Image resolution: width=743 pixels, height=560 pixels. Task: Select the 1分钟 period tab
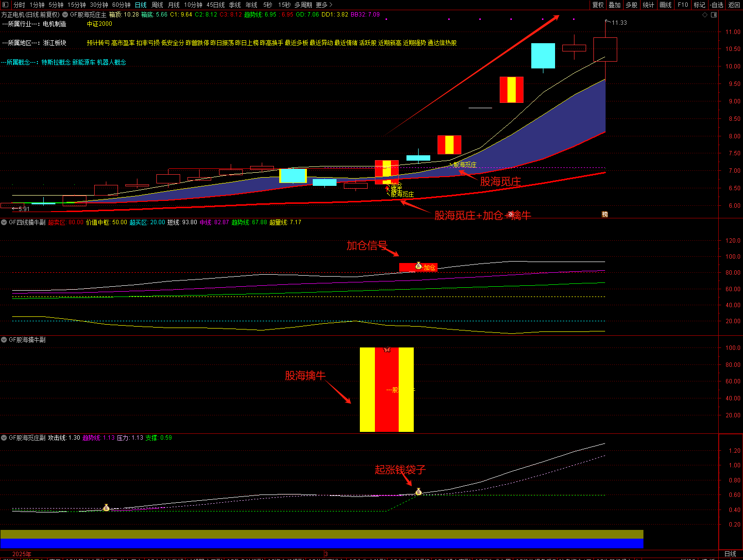(37, 5)
